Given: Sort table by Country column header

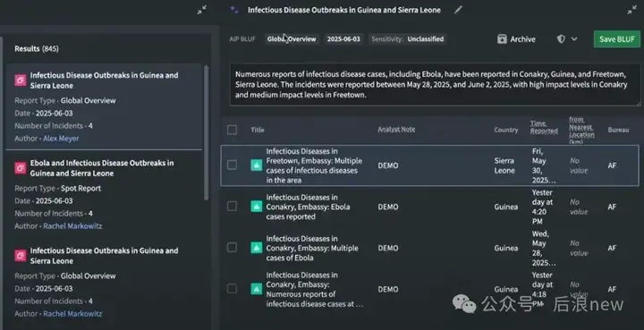Looking at the screenshot, I should pyautogui.click(x=506, y=130).
